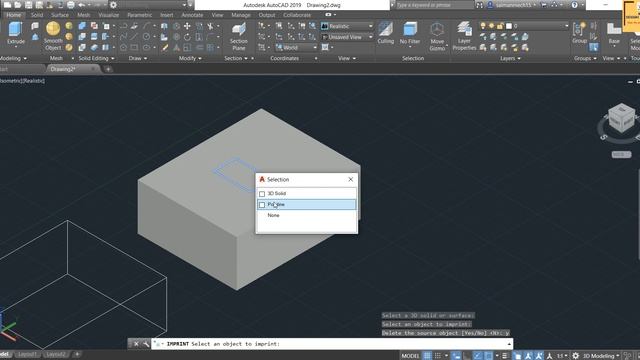The image size is (640, 360).
Task: Click the viewport Isometric Realistic label
Action: coord(22,81)
